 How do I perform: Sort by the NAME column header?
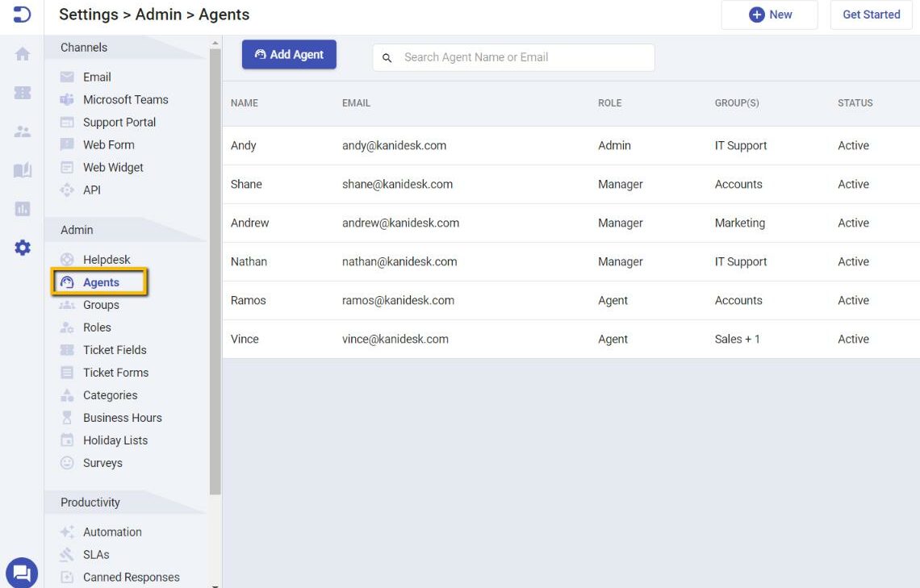pyautogui.click(x=245, y=102)
